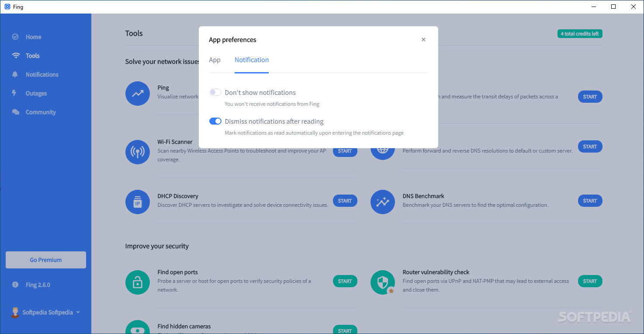Click the Community chat bubbles icon
Viewport: 644px width, 334px height.
pos(16,112)
